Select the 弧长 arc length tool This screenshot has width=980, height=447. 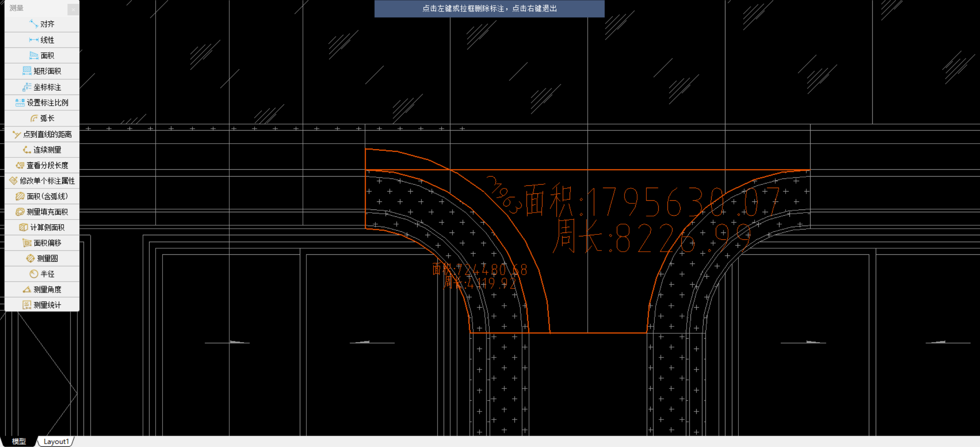coord(42,118)
